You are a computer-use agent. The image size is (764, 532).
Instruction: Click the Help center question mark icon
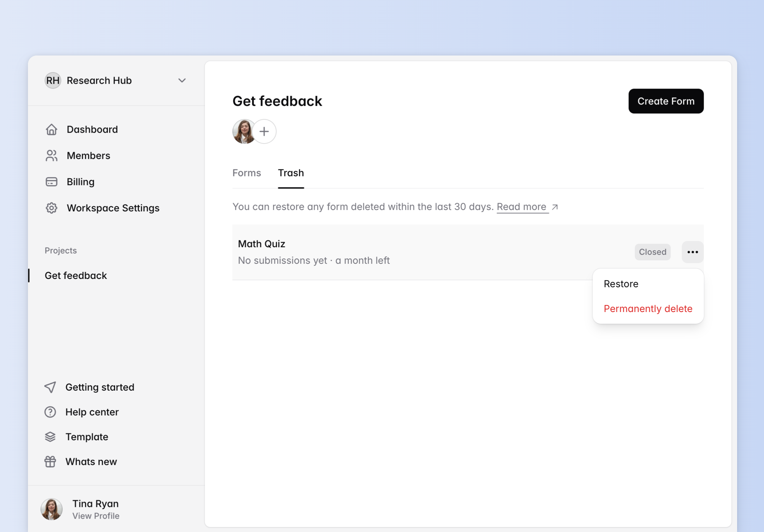click(x=50, y=412)
